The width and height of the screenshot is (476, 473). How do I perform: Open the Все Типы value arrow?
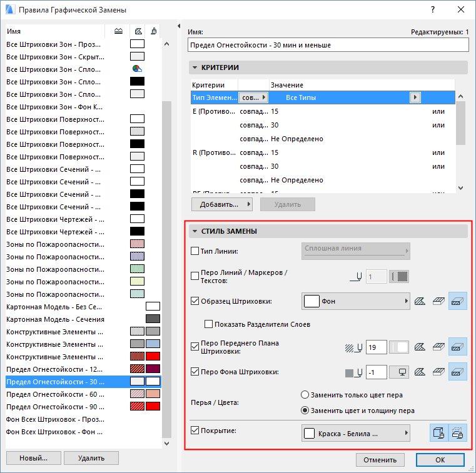(415, 97)
